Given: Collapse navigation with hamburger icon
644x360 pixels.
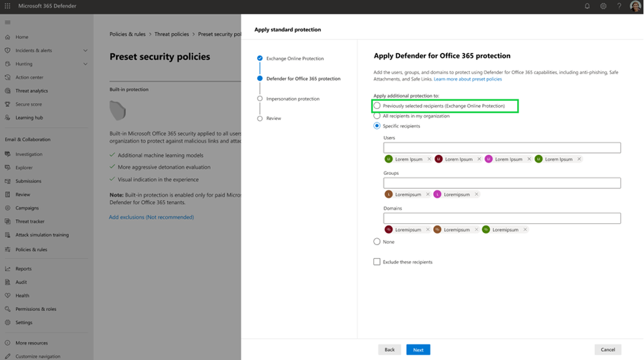Looking at the screenshot, I should [7, 22].
